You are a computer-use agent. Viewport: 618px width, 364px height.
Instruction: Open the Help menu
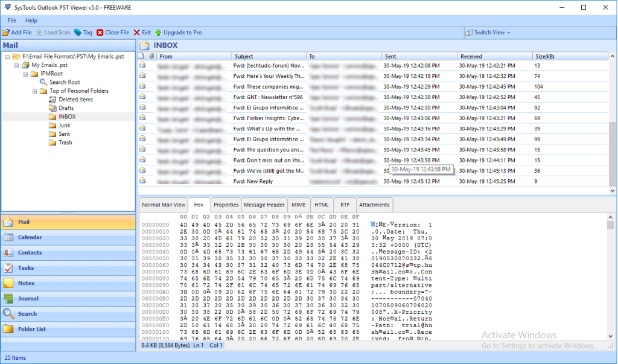pyautogui.click(x=31, y=21)
